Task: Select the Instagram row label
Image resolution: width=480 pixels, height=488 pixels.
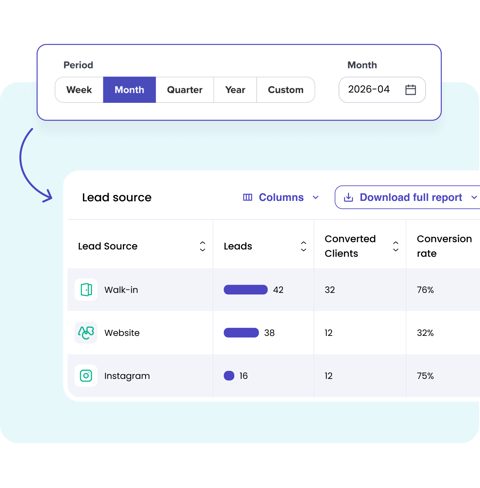Action: point(127,376)
